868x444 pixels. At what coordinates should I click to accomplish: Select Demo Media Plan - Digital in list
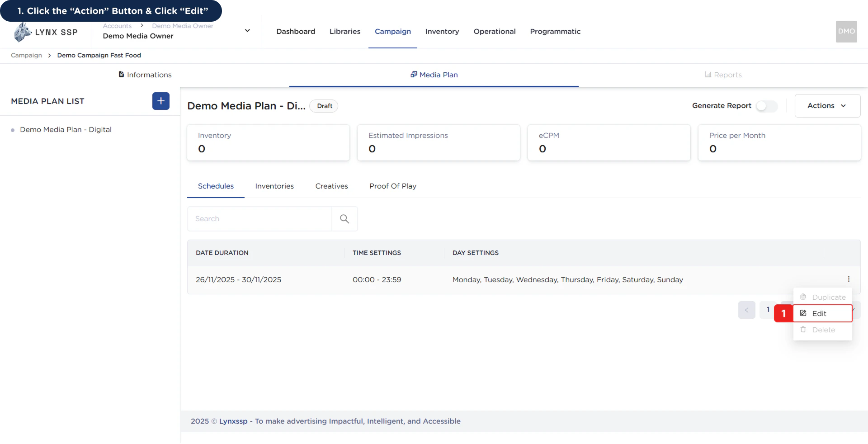pos(66,130)
